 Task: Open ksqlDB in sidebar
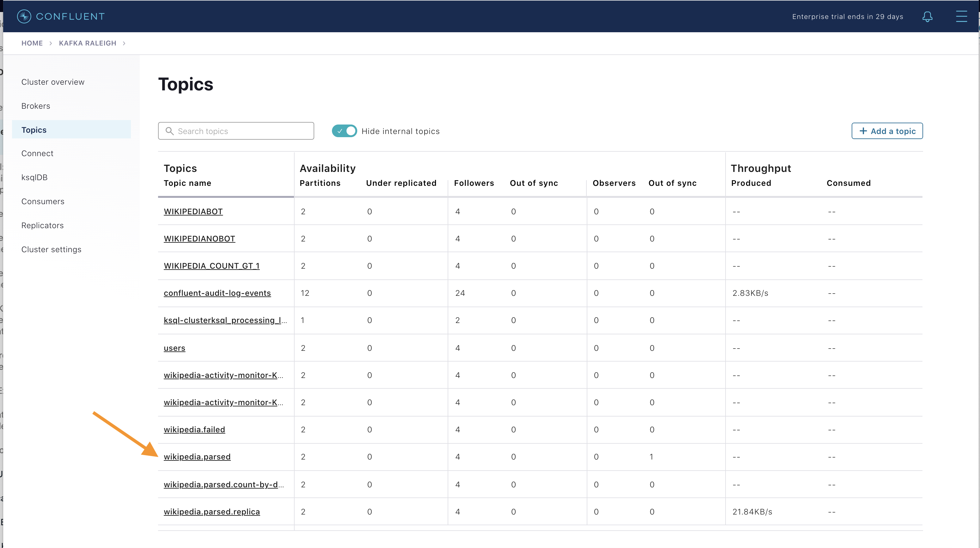tap(34, 177)
